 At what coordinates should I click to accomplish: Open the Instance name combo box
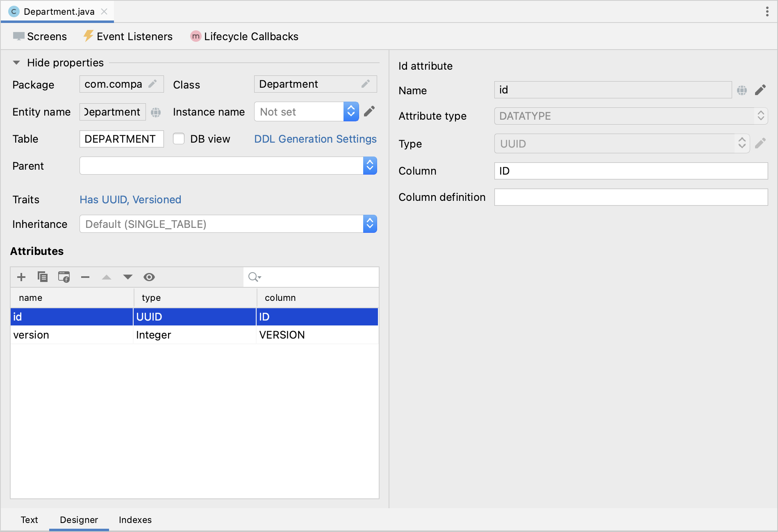(x=351, y=111)
